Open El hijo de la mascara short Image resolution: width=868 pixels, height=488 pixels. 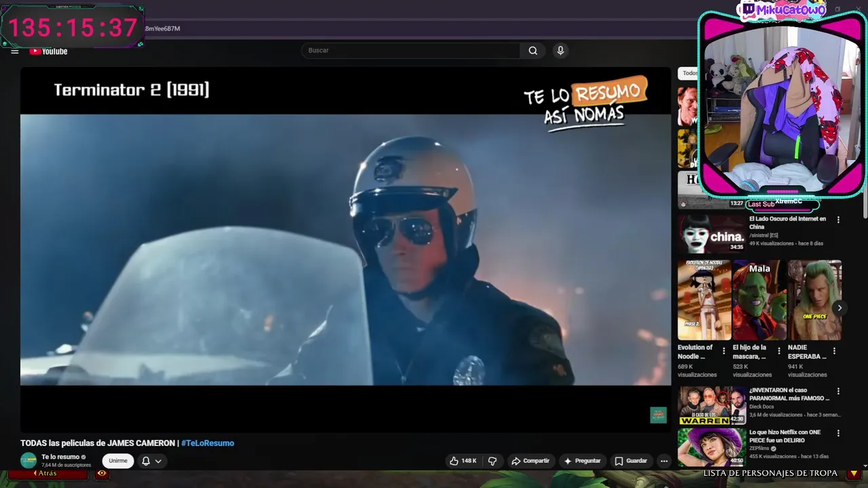pyautogui.click(x=759, y=300)
